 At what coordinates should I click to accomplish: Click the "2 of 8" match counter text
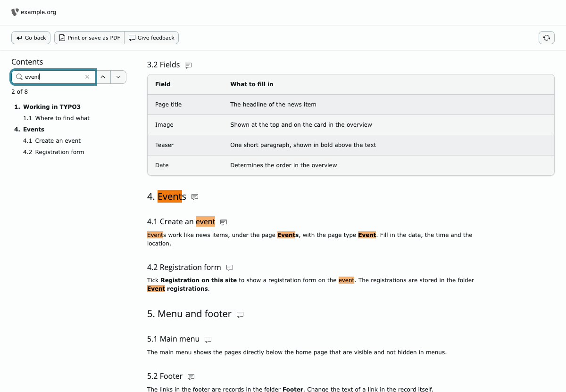(19, 92)
